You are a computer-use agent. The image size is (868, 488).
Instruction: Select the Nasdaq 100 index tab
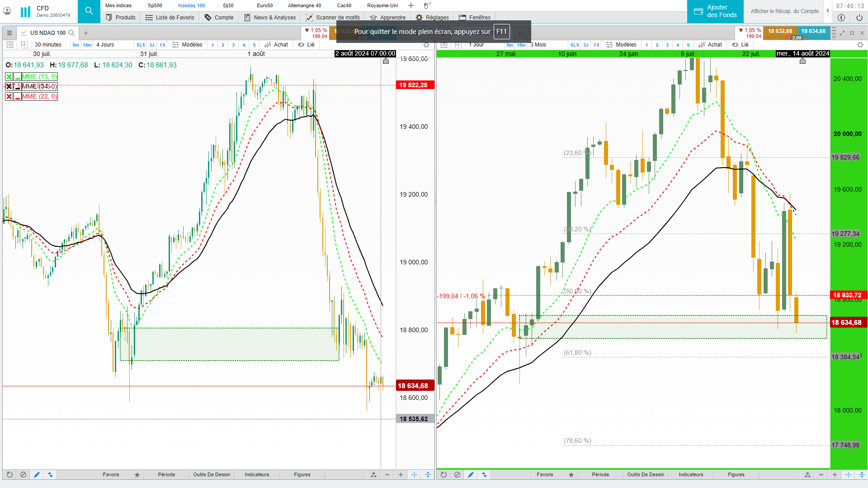click(x=191, y=5)
